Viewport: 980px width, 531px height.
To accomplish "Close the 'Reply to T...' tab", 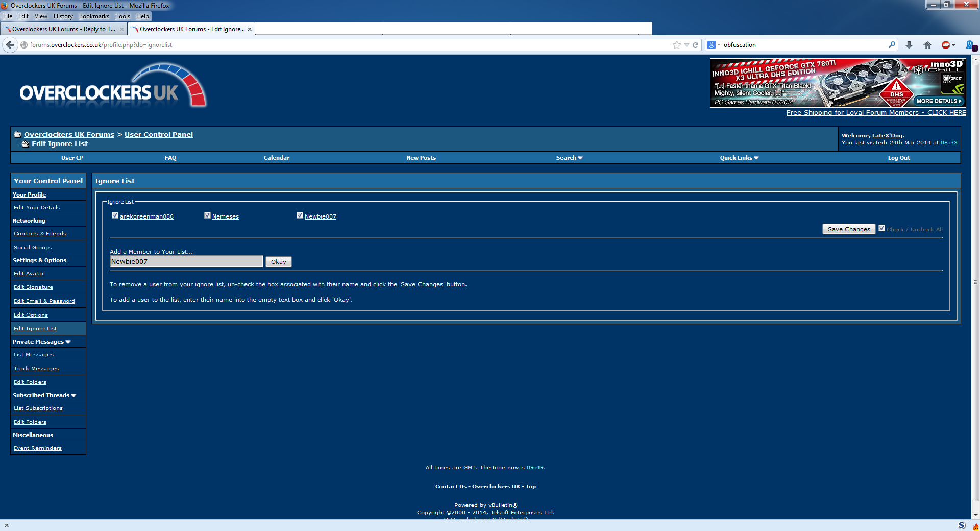I will 121,29.
